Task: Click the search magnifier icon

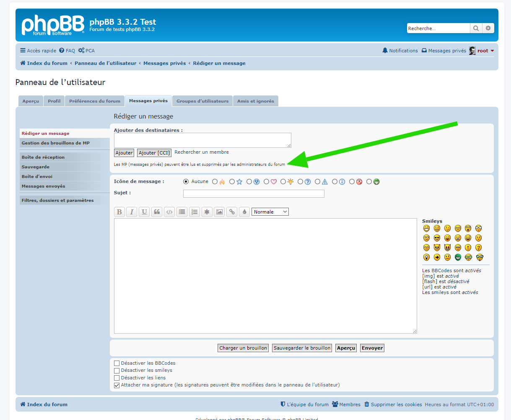Action: (476, 28)
